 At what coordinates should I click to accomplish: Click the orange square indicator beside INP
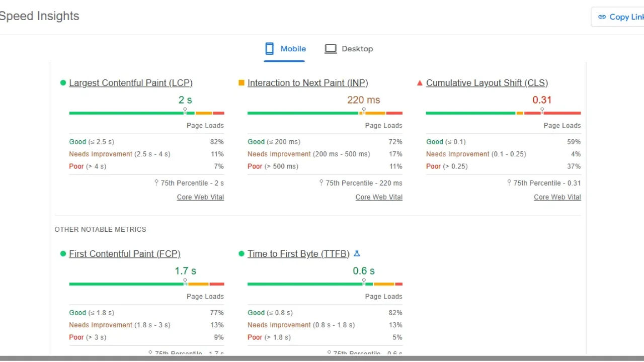click(x=242, y=82)
